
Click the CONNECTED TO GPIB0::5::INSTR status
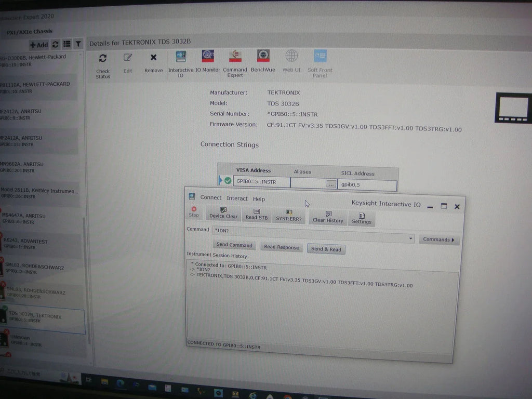click(x=224, y=345)
